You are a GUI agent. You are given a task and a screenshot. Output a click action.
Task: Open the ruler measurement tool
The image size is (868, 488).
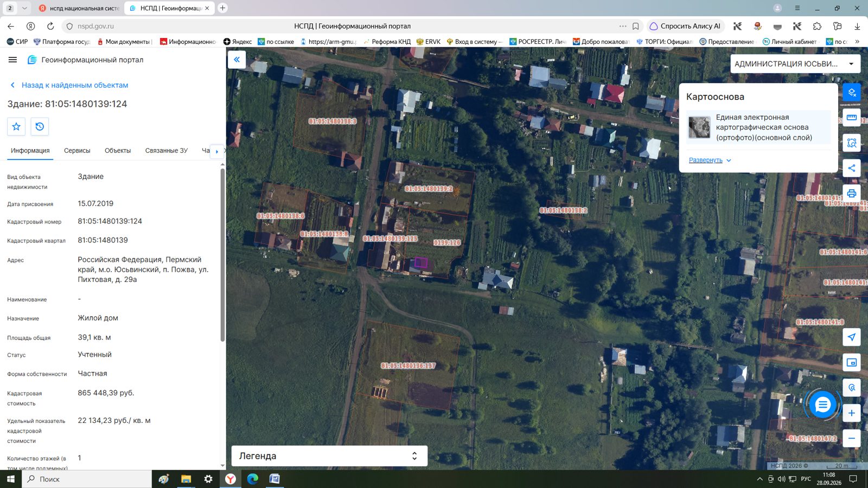(x=852, y=118)
